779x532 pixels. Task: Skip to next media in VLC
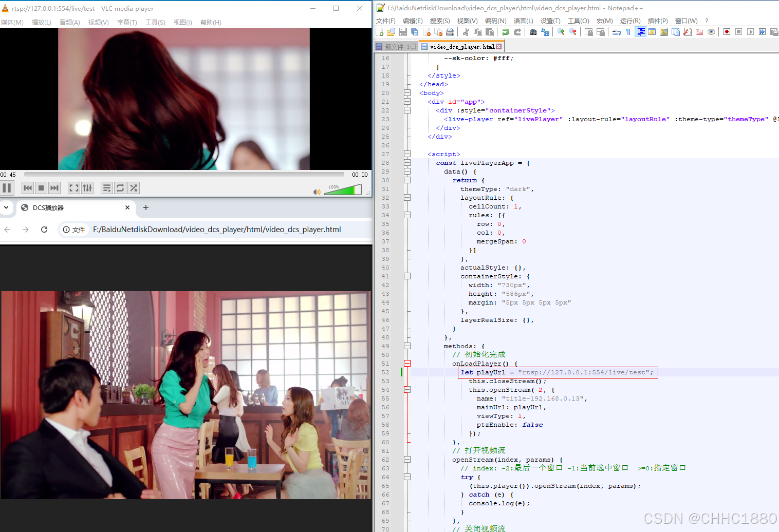54,188
